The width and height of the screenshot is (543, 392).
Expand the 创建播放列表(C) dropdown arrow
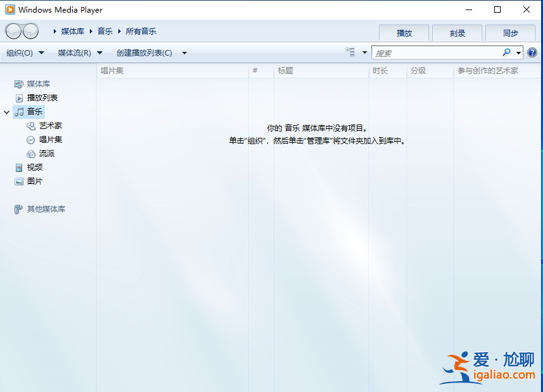(184, 53)
